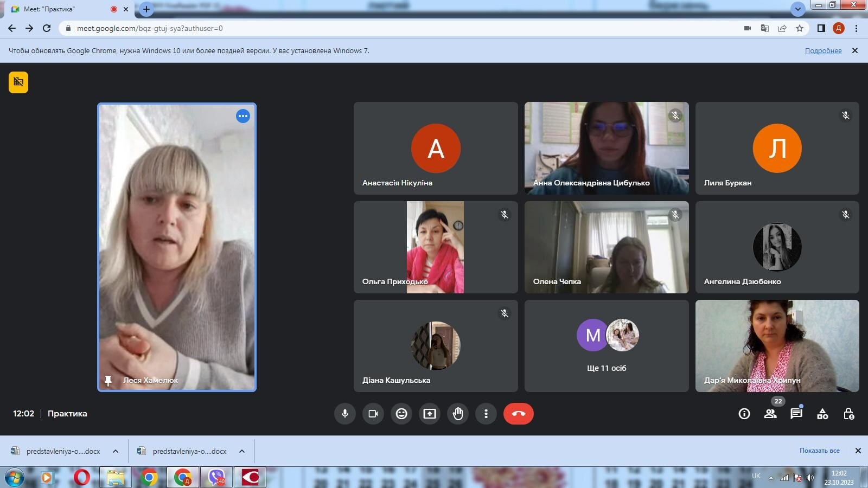Open more options in the call controls
Image resolution: width=868 pixels, height=488 pixels.
coord(486,414)
